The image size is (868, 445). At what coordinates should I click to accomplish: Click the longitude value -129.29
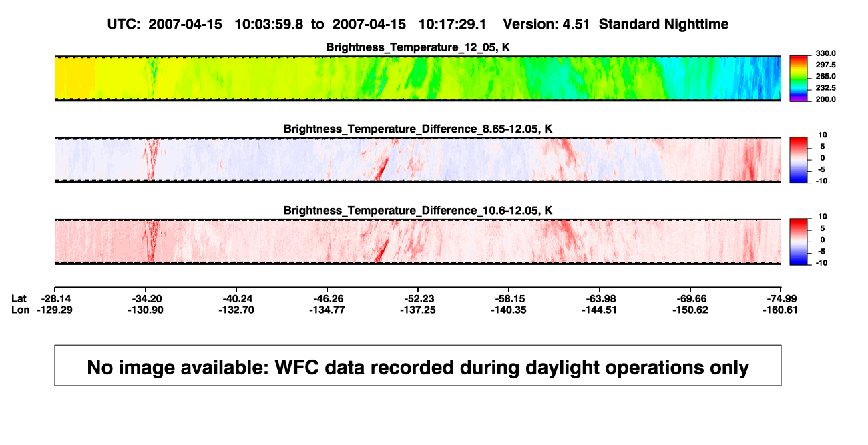pyautogui.click(x=54, y=310)
